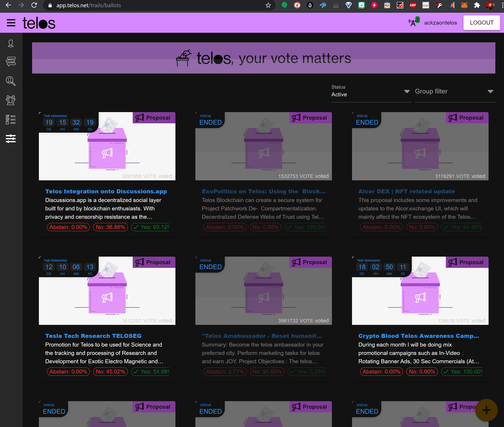Screen dimensions: 504x427
Task: Click the yellow plus create ballot button
Action: point(486,410)
